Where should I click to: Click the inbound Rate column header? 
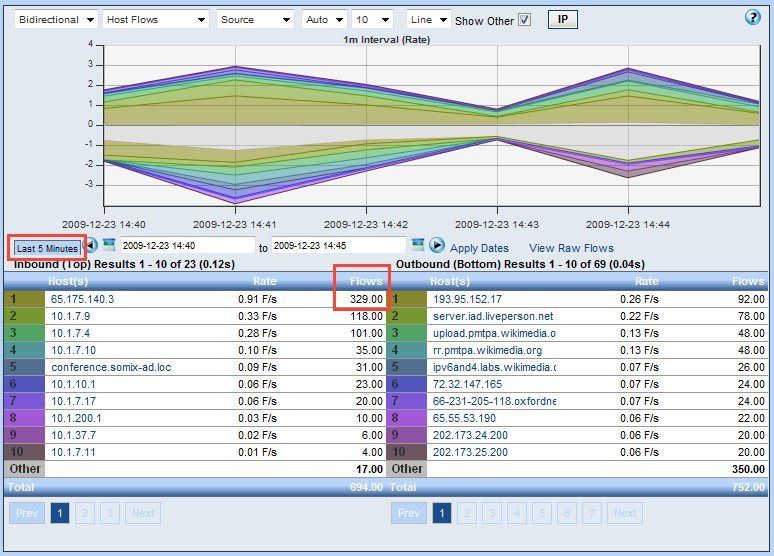[x=265, y=281]
